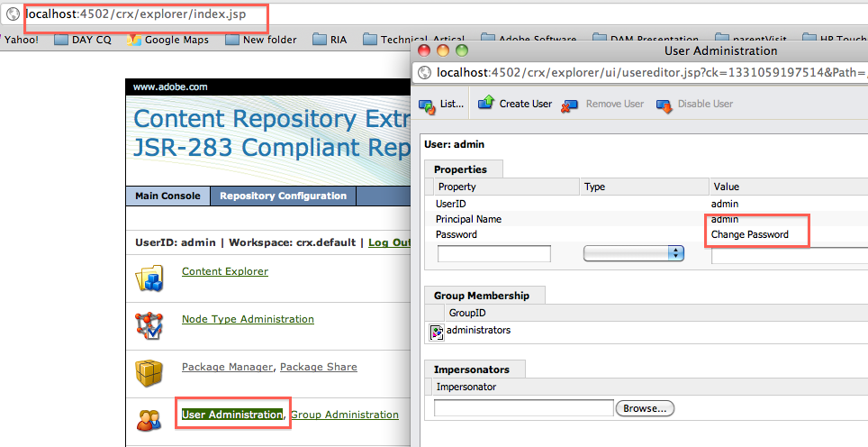868x447 pixels.
Task: Select the Principal Name property row
Action: pyautogui.click(x=646, y=219)
